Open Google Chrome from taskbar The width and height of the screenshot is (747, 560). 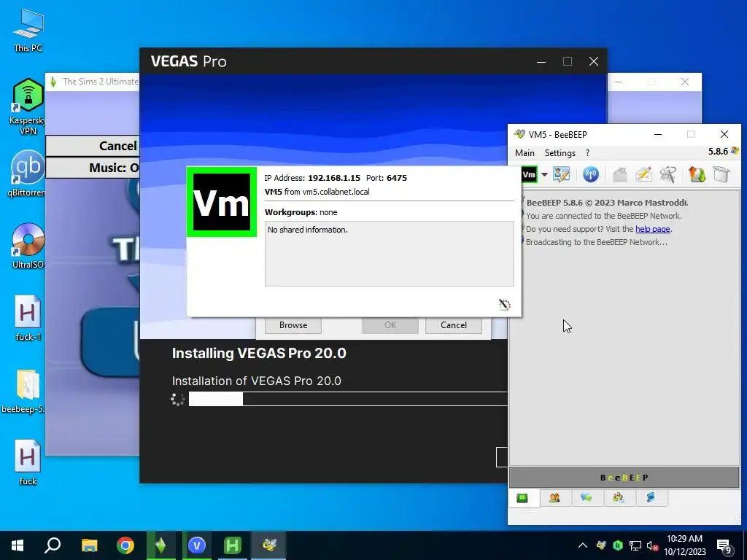(x=125, y=545)
